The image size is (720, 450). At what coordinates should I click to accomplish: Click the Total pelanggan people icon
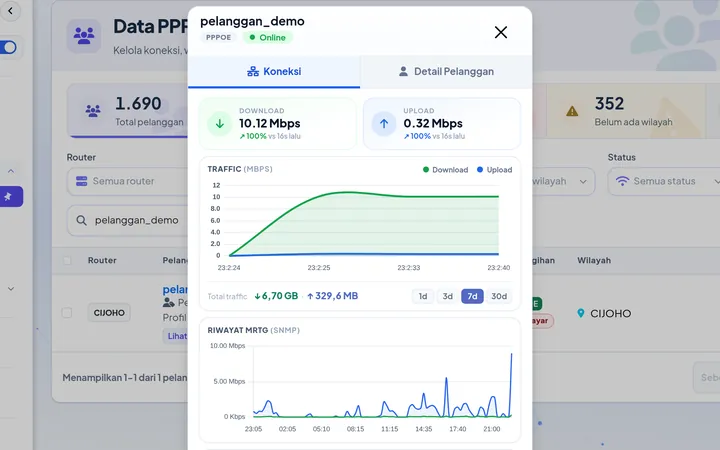pyautogui.click(x=93, y=111)
